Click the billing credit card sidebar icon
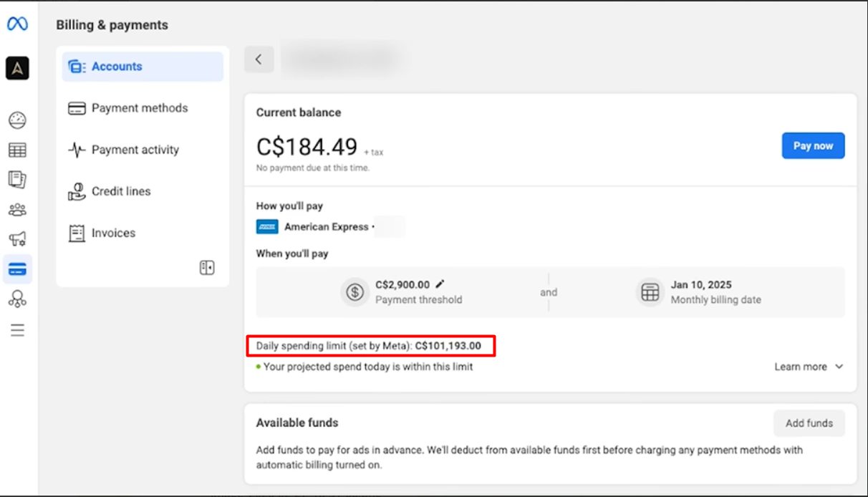 click(17, 269)
